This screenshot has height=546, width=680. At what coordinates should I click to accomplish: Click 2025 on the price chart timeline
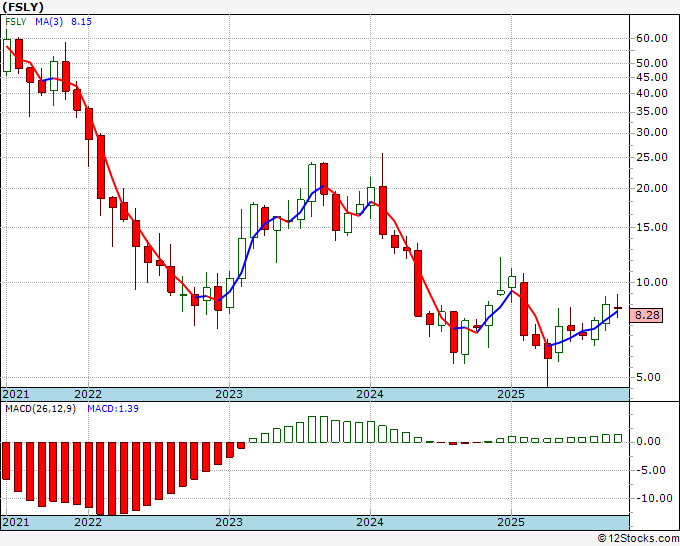click(x=511, y=394)
